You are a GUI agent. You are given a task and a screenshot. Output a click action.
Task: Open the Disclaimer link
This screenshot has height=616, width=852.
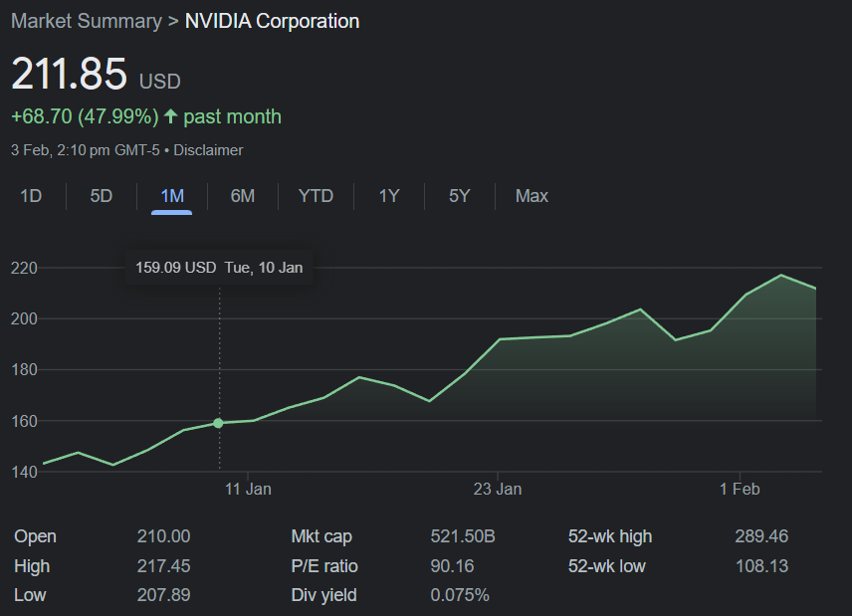209,150
